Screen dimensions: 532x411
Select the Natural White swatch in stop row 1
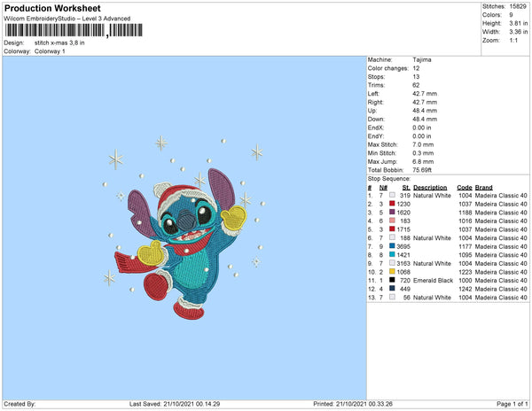[x=392, y=195]
